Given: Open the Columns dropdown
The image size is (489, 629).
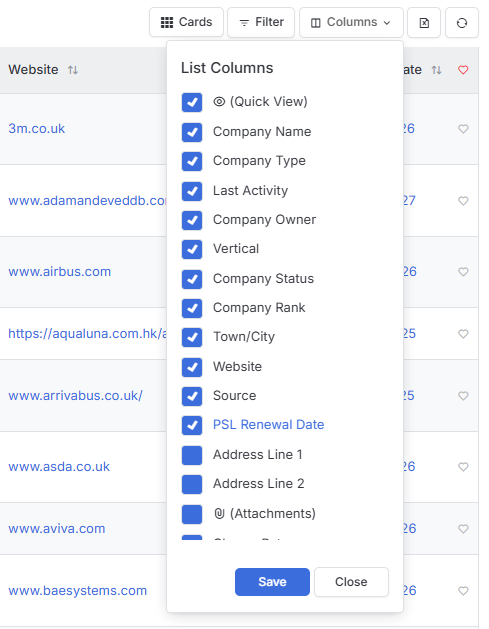Looking at the screenshot, I should click(x=351, y=22).
